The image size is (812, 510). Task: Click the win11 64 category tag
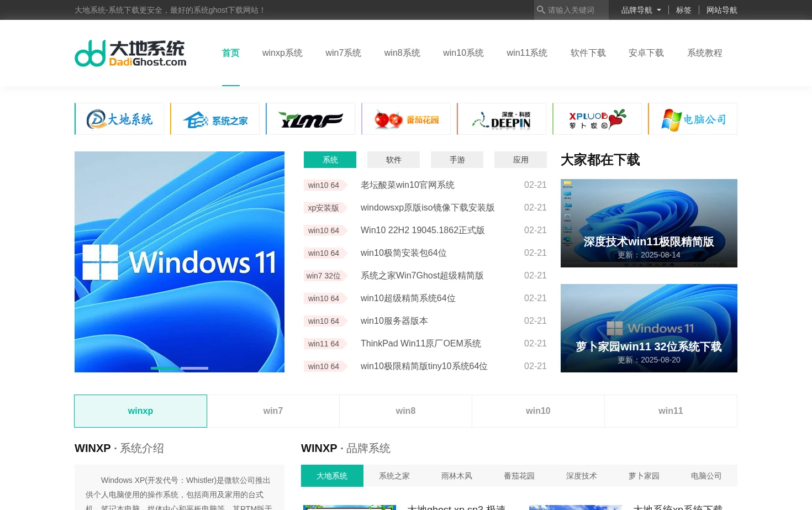pyautogui.click(x=325, y=344)
